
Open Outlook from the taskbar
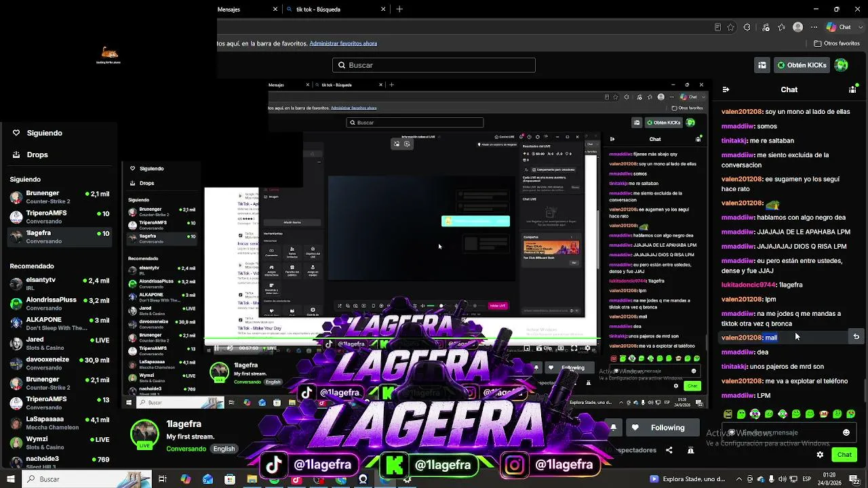tap(208, 479)
